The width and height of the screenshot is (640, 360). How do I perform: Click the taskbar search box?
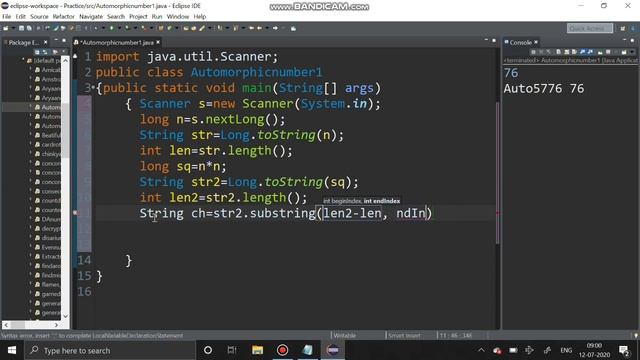click(x=110, y=350)
